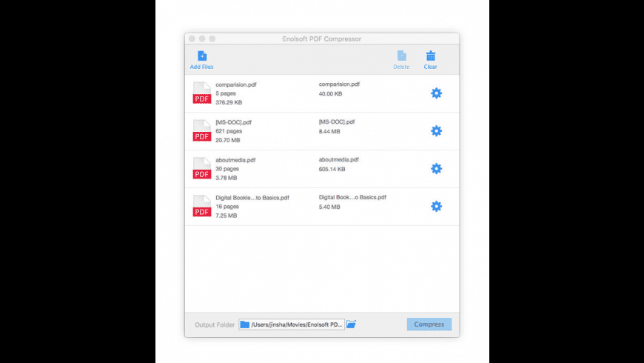
Task: Select source file name [MS-DOC].pdf
Action: [234, 122]
